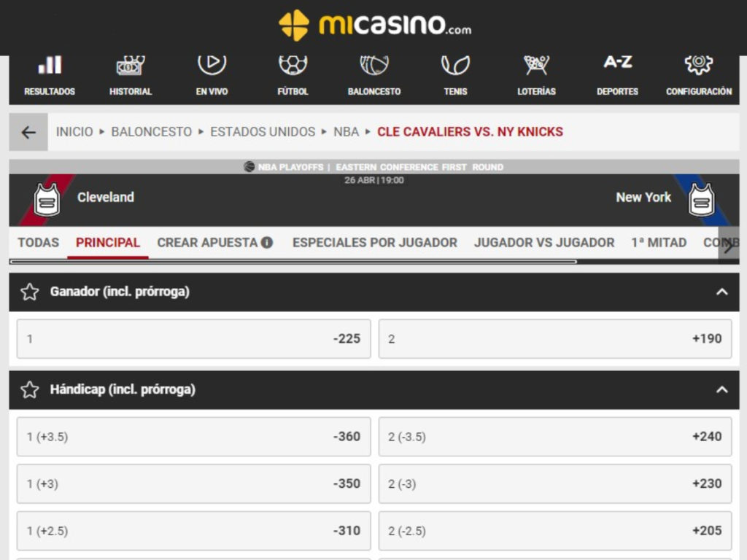
Task: Select the Principal tab
Action: coord(108,242)
